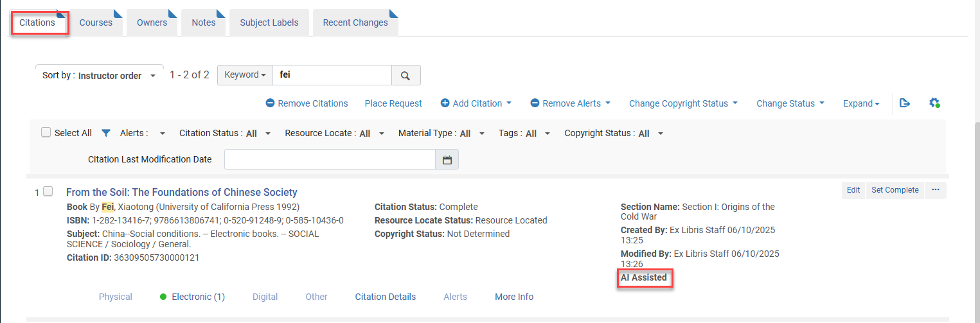Click the blue filter funnel icon
The height and width of the screenshot is (323, 980).
(106, 133)
